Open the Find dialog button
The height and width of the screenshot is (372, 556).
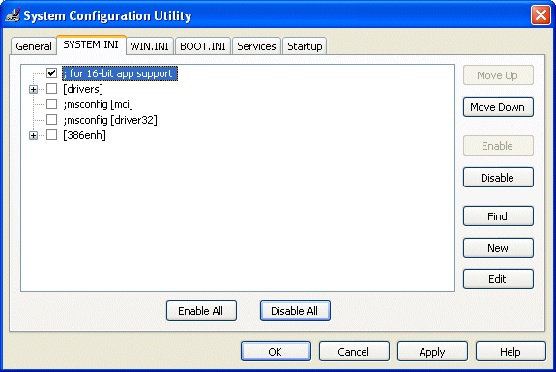[x=498, y=216]
